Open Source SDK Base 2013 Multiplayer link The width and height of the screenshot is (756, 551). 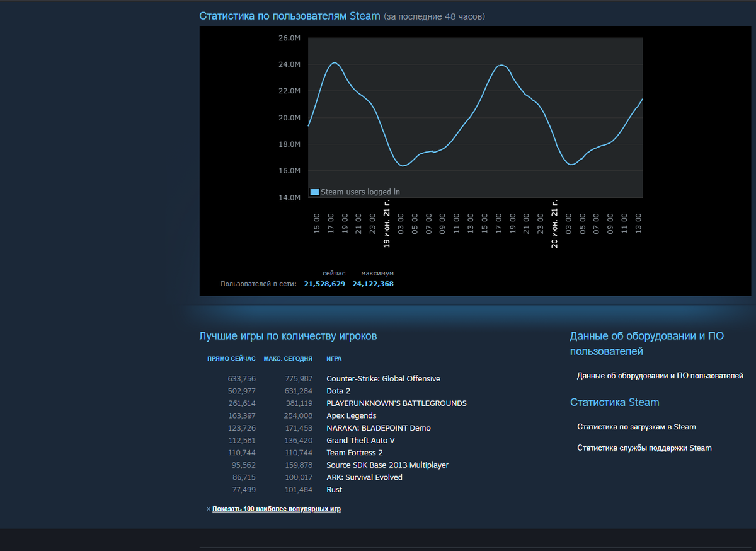coord(387,465)
